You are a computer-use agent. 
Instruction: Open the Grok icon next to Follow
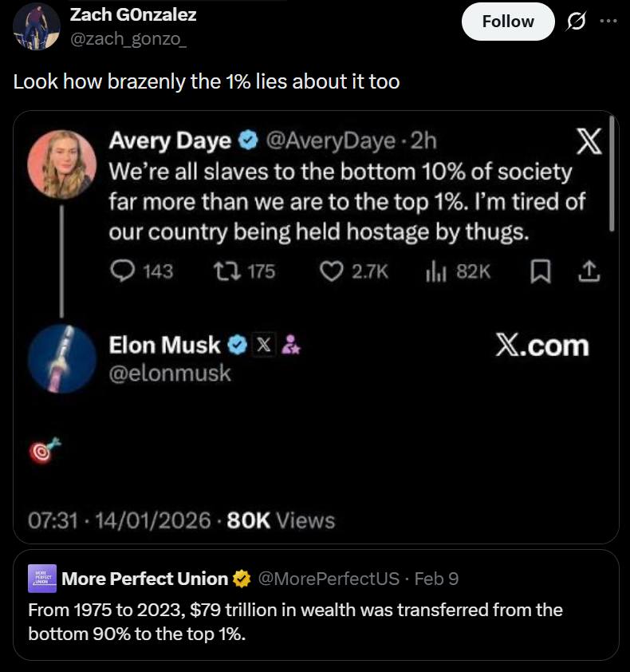(574, 22)
